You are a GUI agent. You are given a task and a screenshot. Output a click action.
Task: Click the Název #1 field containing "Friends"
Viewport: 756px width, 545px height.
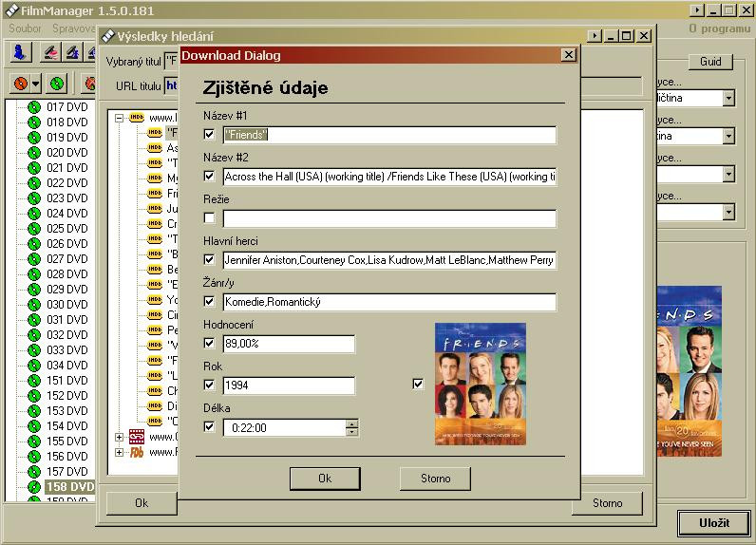[389, 135]
